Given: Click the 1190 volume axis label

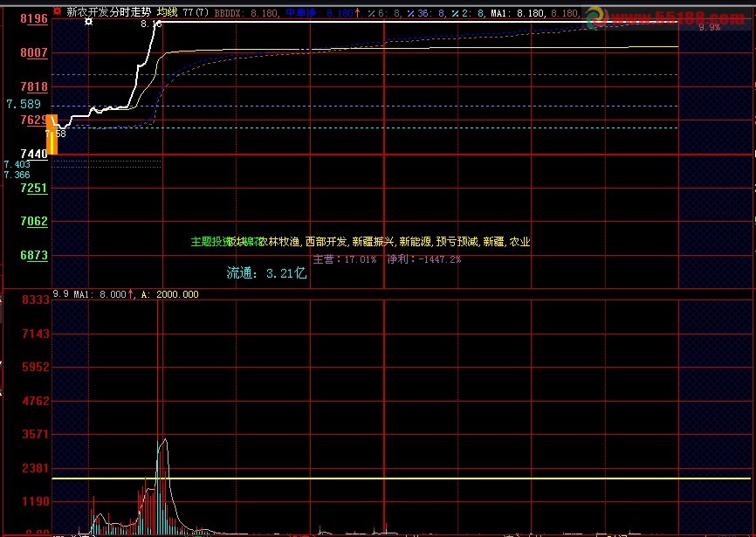Looking at the screenshot, I should (x=36, y=501).
